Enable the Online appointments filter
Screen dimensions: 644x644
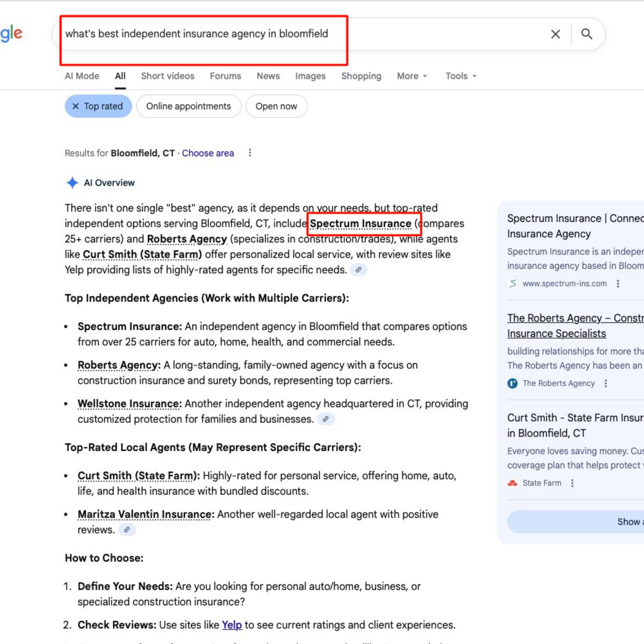point(188,106)
